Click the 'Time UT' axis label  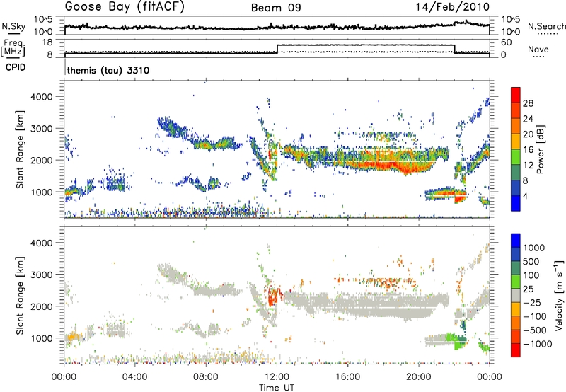(277, 388)
